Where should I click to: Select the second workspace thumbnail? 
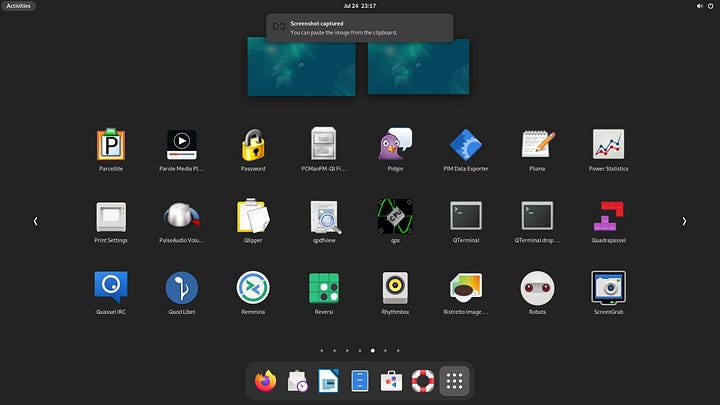(x=418, y=67)
